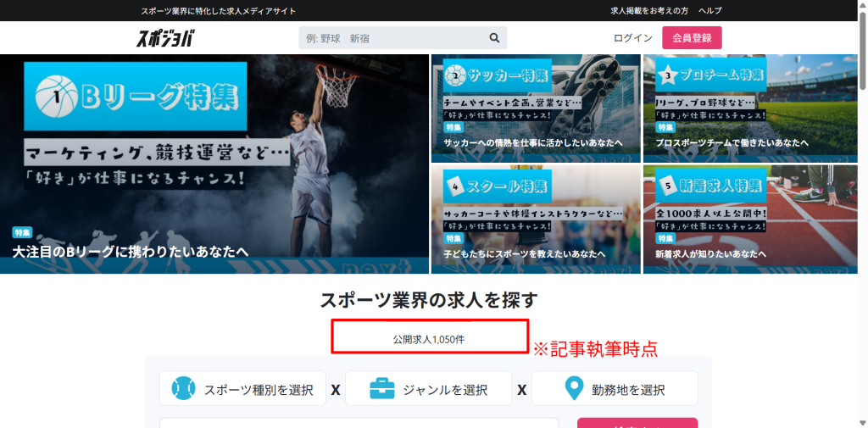Open the 新着求人特集 banner
The height and width of the screenshot is (428, 868).
(x=750, y=219)
